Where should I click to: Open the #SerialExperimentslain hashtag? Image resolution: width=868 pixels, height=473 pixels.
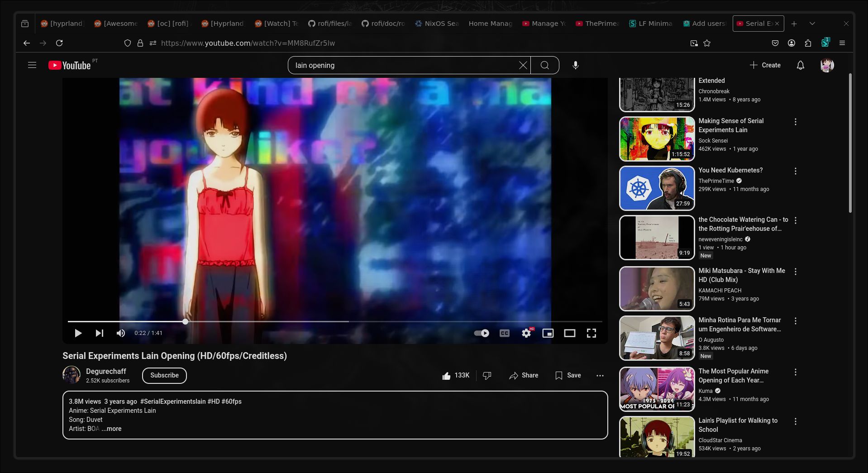(x=173, y=401)
